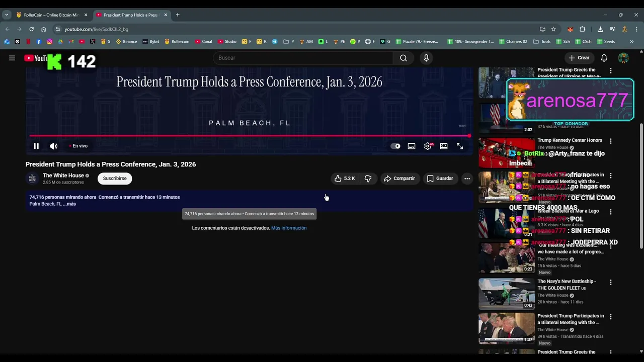Start voice search with the microphone
Viewport: 644px width, 362px height.
click(x=426, y=58)
